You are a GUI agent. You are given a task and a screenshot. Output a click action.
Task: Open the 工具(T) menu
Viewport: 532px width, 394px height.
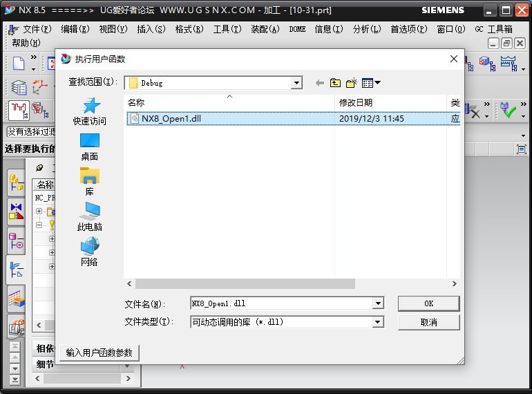(227, 29)
